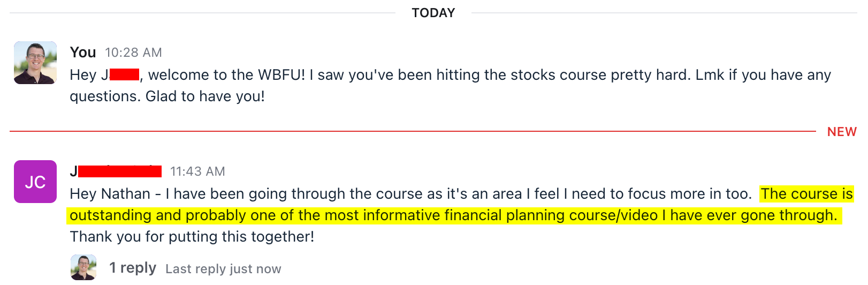This screenshot has height=285, width=868.
Task: Click the Glad to have you text
Action: [x=205, y=96]
